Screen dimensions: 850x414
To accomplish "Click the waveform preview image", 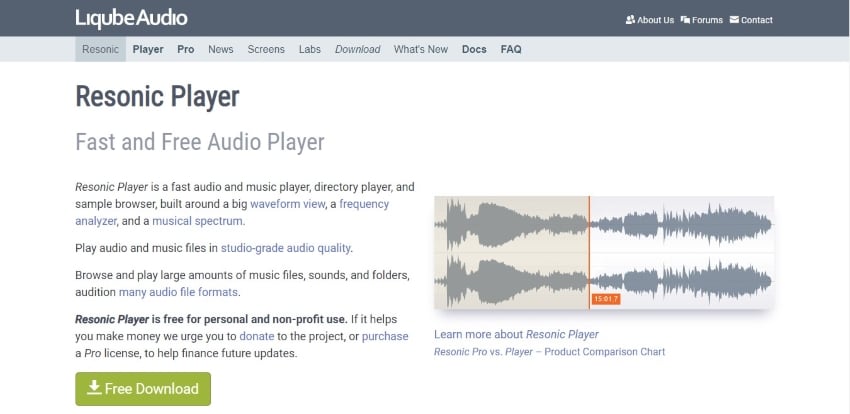I will pyautogui.click(x=604, y=253).
